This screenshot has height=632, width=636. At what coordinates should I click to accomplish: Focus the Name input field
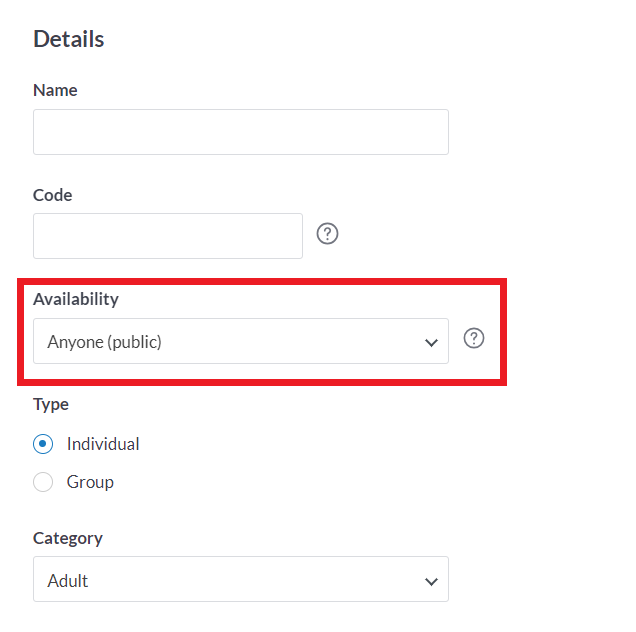[x=240, y=132]
